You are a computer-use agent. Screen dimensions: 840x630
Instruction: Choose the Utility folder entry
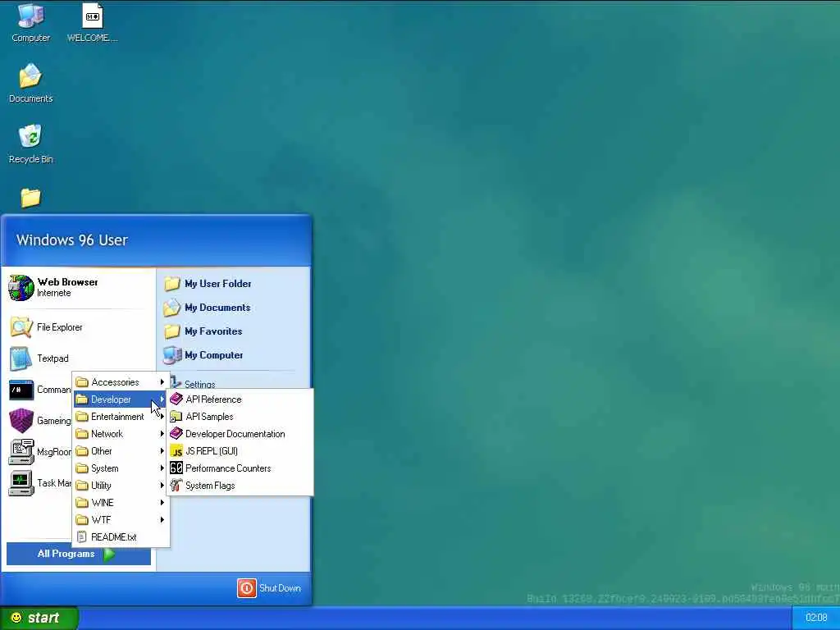pyautogui.click(x=121, y=486)
